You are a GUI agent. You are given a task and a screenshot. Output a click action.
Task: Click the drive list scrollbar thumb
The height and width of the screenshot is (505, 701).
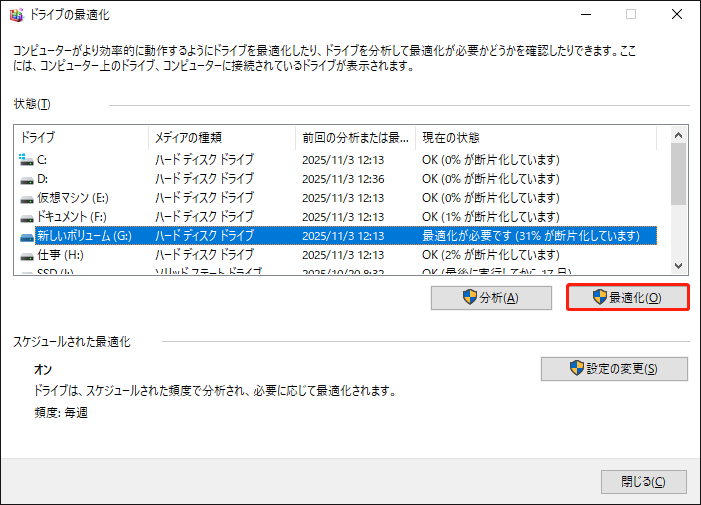678,174
